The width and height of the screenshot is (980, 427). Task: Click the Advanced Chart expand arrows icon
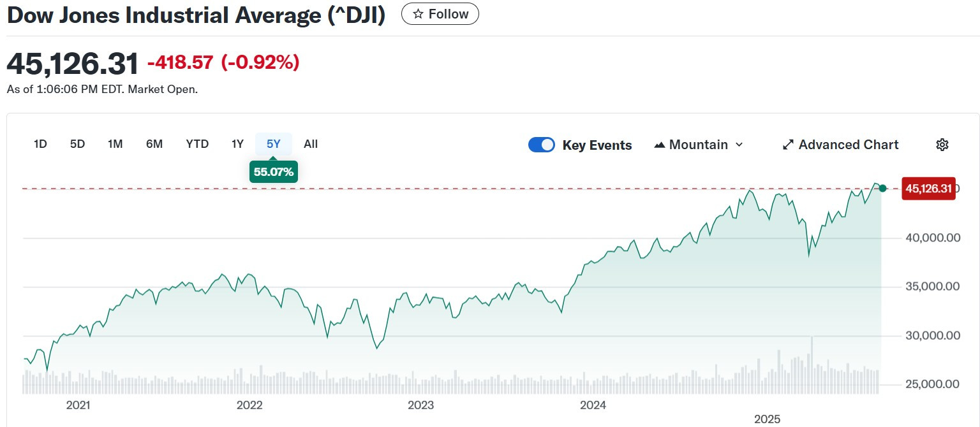(x=788, y=145)
